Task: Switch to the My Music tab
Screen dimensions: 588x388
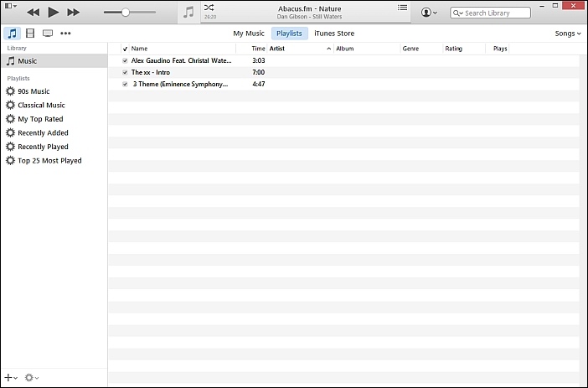Action: [249, 34]
